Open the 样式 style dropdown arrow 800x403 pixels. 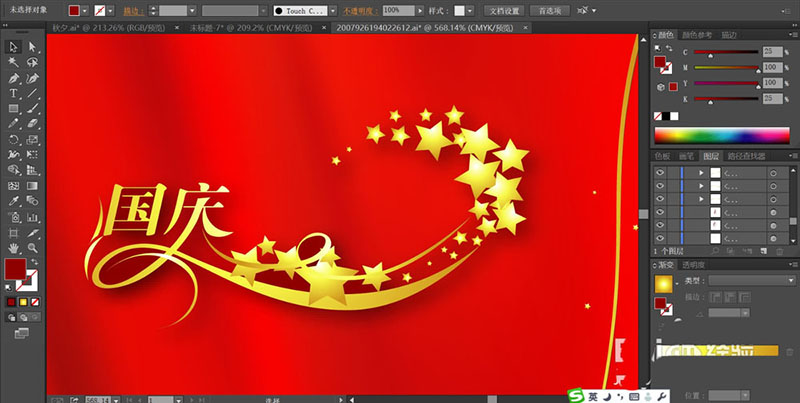[470, 10]
